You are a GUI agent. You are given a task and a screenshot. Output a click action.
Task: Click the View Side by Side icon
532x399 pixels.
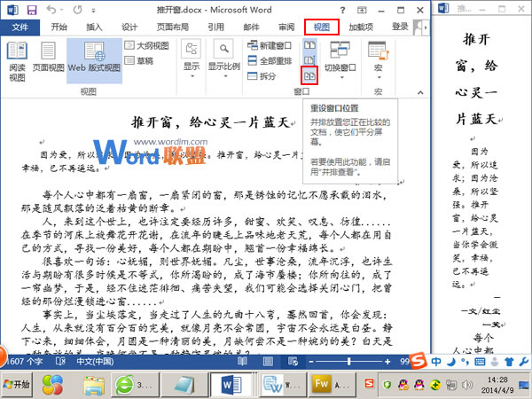(309, 45)
